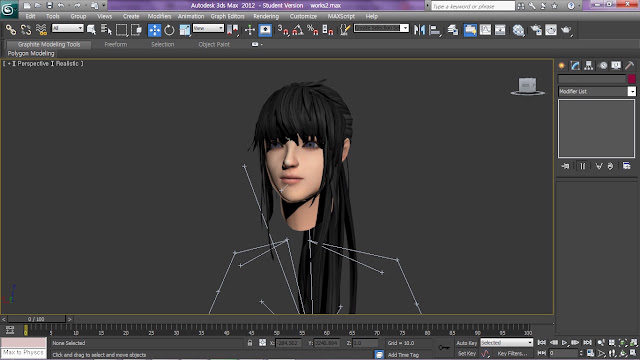640x360 pixels.
Task: Open the Schematic View
Action: (500, 30)
